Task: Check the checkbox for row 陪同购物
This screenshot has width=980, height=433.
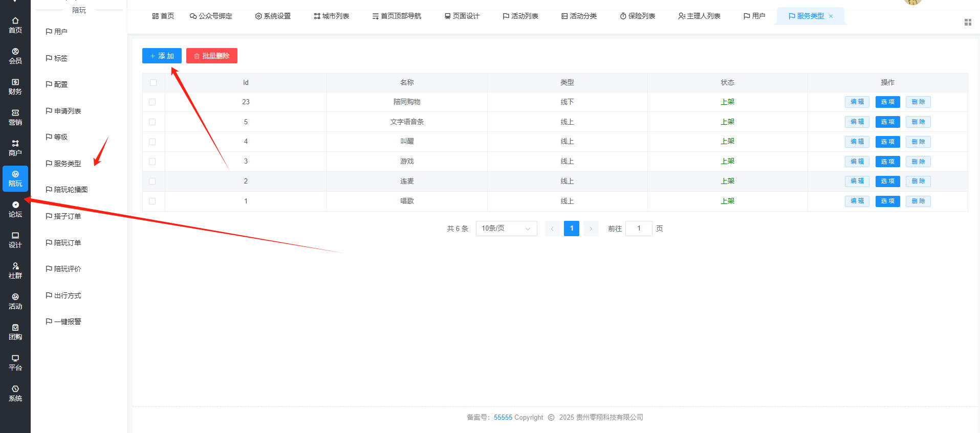Action: (153, 102)
